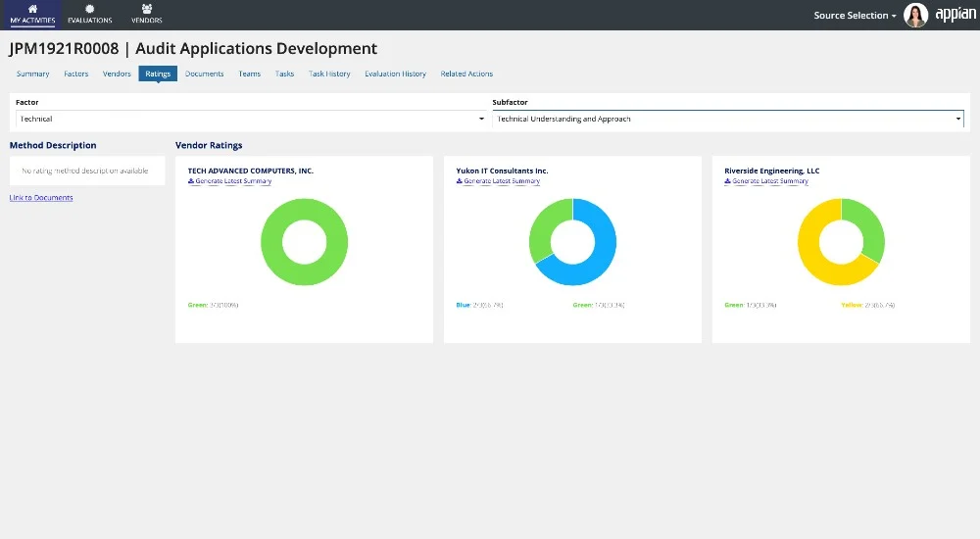Click the user profile avatar
This screenshot has height=539, width=980.
pos(915,15)
